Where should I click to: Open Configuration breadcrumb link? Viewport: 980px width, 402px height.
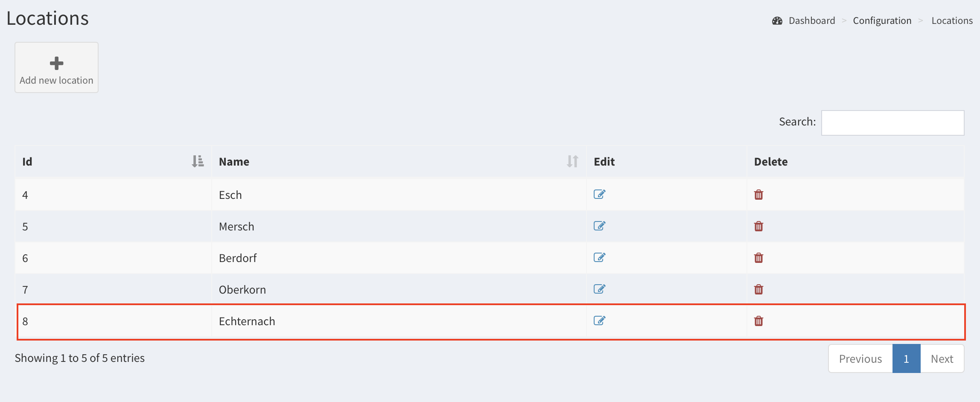[x=882, y=20]
